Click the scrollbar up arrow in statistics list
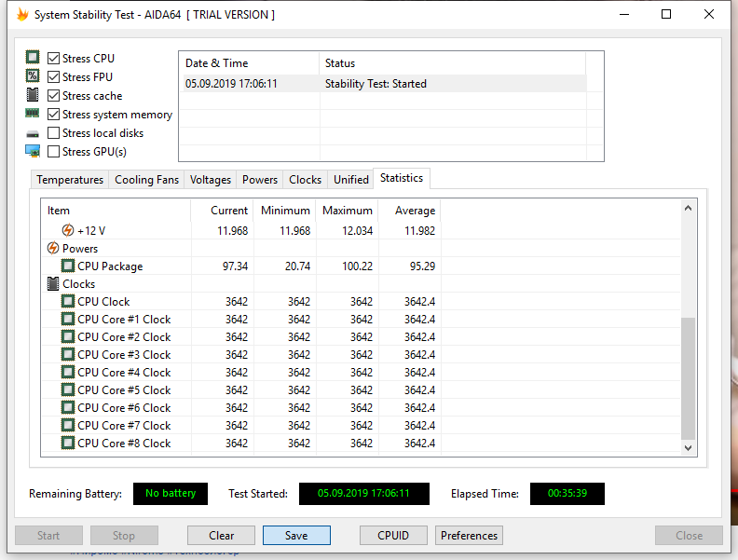 point(688,208)
